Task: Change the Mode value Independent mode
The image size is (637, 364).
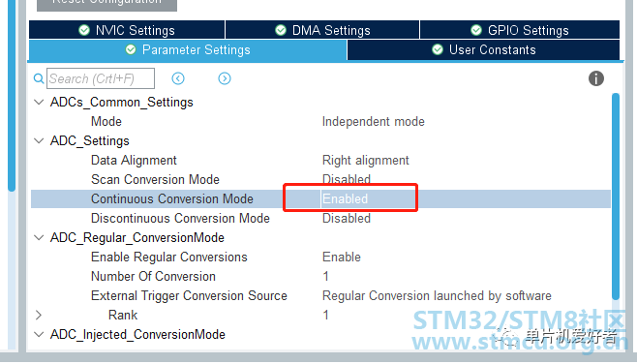Action: point(374,121)
